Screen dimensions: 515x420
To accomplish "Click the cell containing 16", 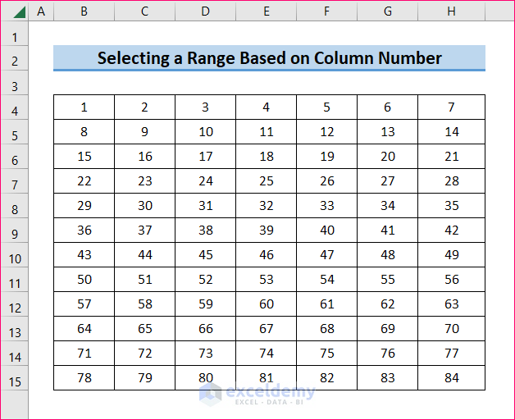I will 144,157.
